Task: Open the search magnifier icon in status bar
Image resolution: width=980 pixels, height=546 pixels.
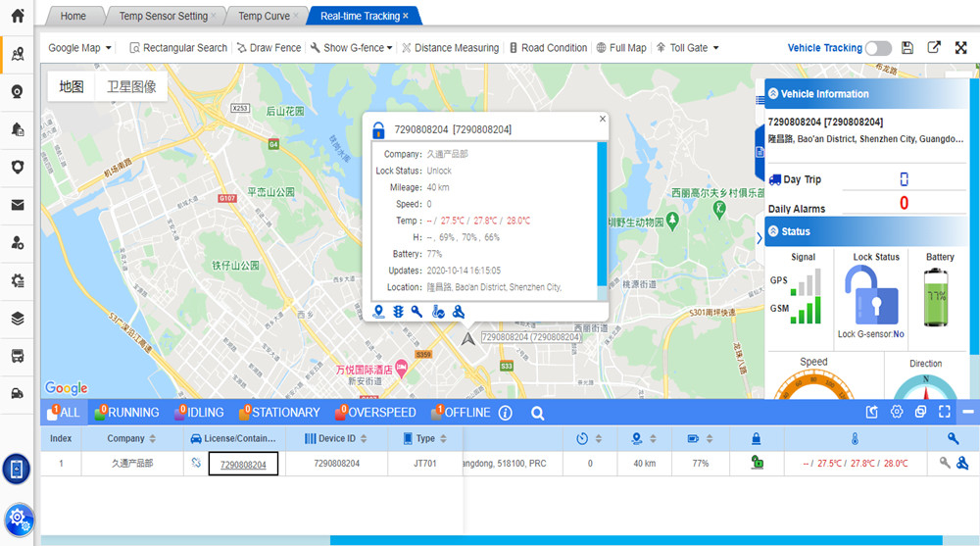Action: [x=537, y=413]
